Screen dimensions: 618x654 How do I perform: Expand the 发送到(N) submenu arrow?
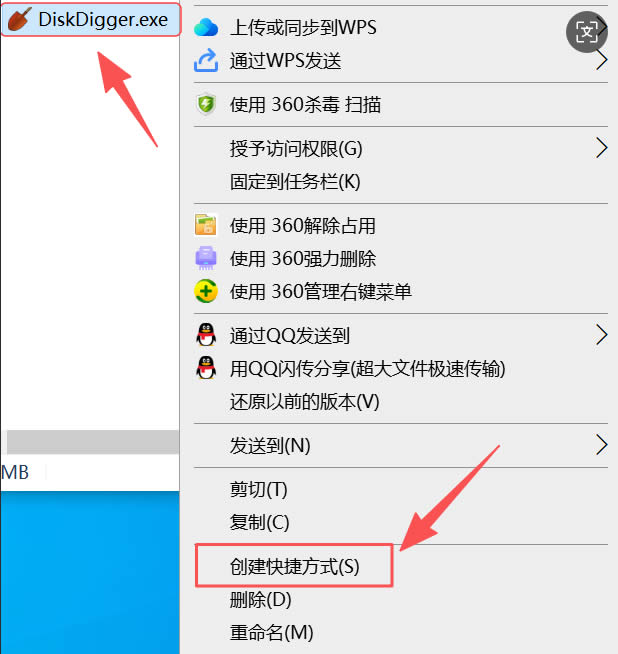point(601,445)
